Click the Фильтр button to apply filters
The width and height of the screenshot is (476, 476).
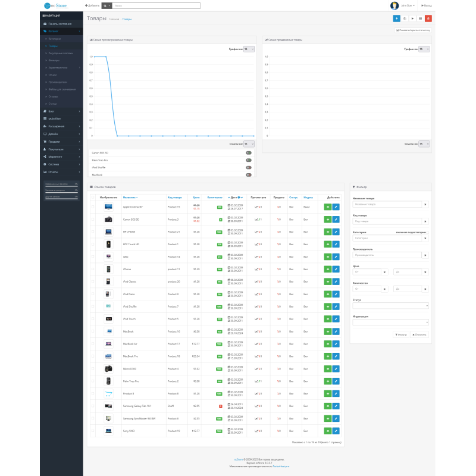click(x=401, y=334)
